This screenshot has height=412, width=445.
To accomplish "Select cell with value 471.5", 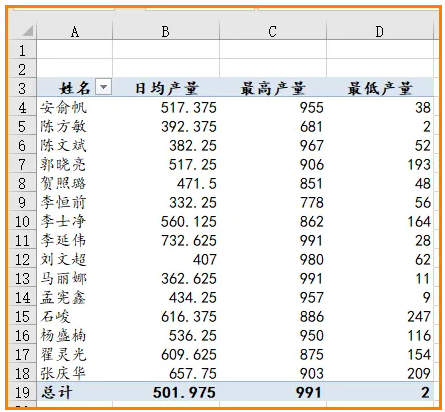I will tap(166, 183).
